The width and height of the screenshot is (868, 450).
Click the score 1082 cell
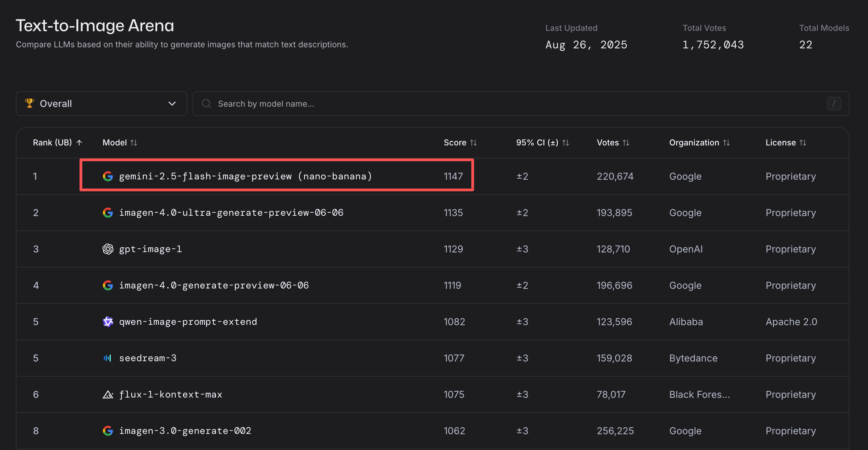pyautogui.click(x=454, y=322)
